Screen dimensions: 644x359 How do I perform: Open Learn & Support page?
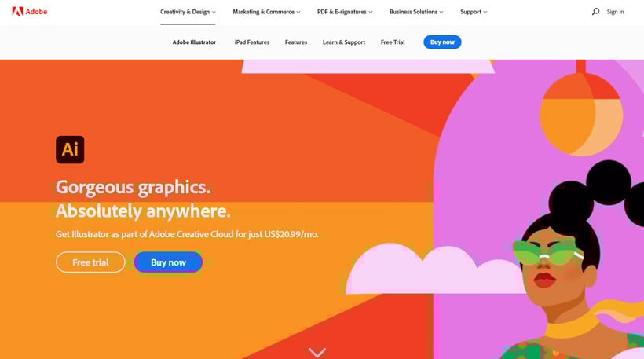coord(344,42)
